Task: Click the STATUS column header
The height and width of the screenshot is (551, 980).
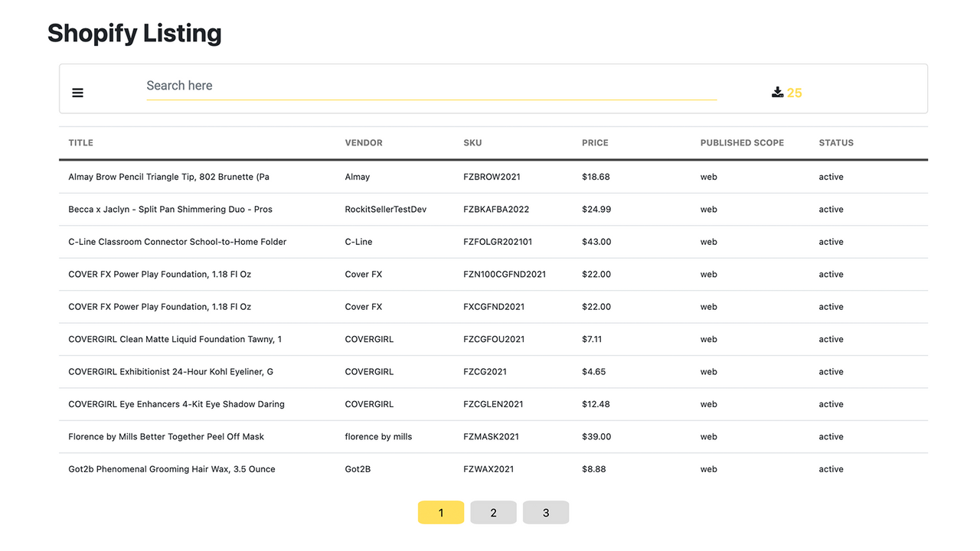Action: [836, 143]
